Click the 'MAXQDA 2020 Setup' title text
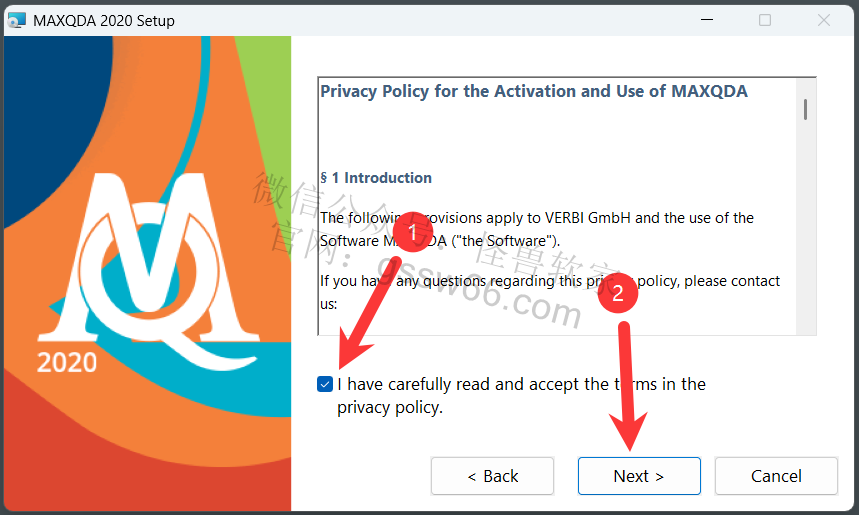Viewport: 859px width, 515px height. (104, 21)
